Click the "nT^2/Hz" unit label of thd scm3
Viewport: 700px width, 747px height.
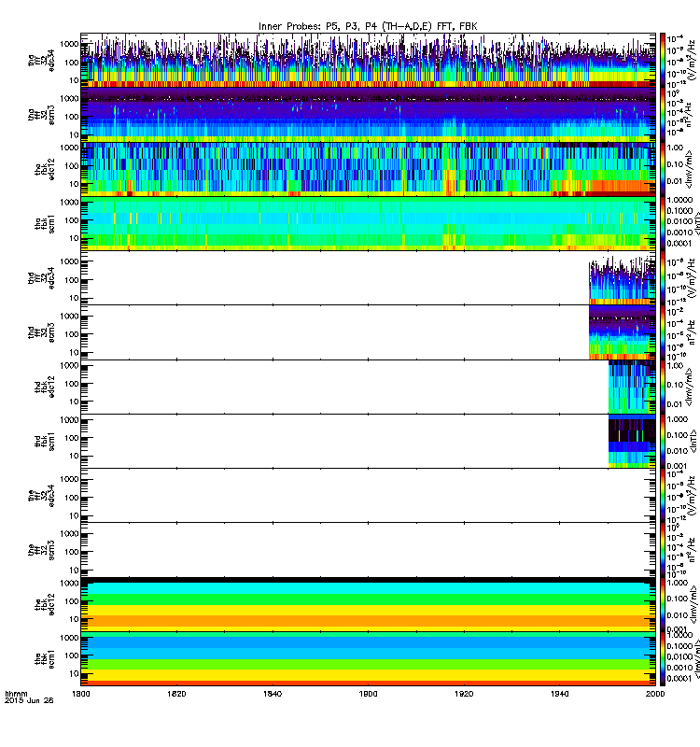click(x=691, y=332)
